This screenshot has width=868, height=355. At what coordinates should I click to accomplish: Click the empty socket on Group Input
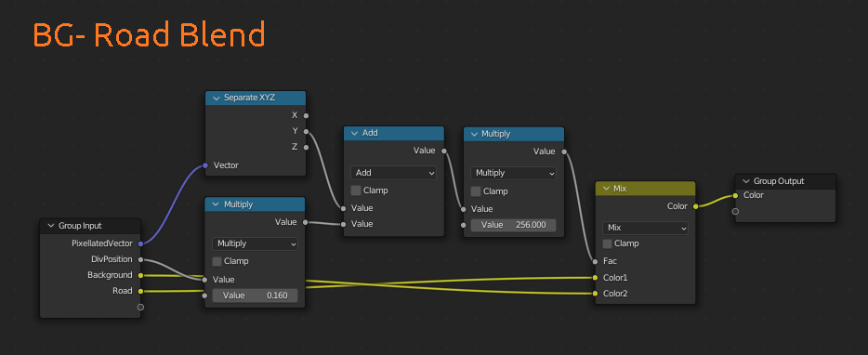coord(140,307)
